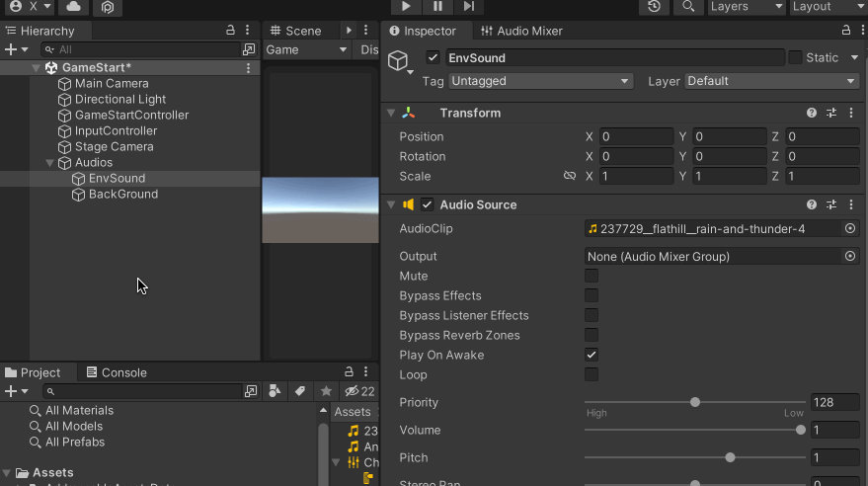Open Undo History icon in toolbar

point(654,7)
